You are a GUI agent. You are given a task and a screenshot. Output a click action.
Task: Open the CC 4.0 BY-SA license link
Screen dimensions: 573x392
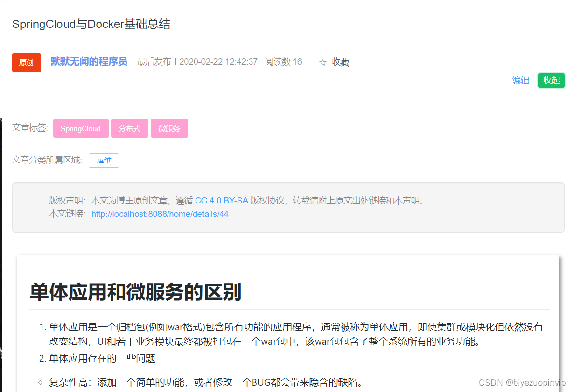click(x=222, y=201)
